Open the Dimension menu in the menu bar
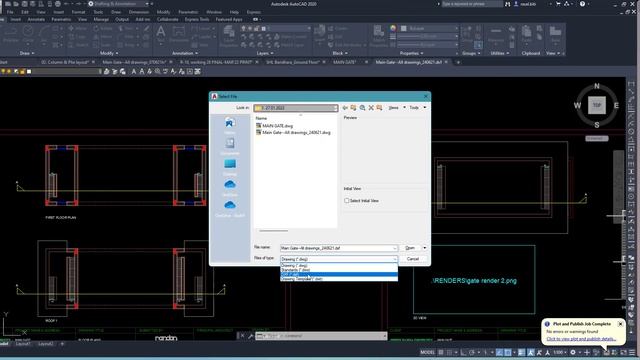The image size is (640, 360). tap(139, 12)
